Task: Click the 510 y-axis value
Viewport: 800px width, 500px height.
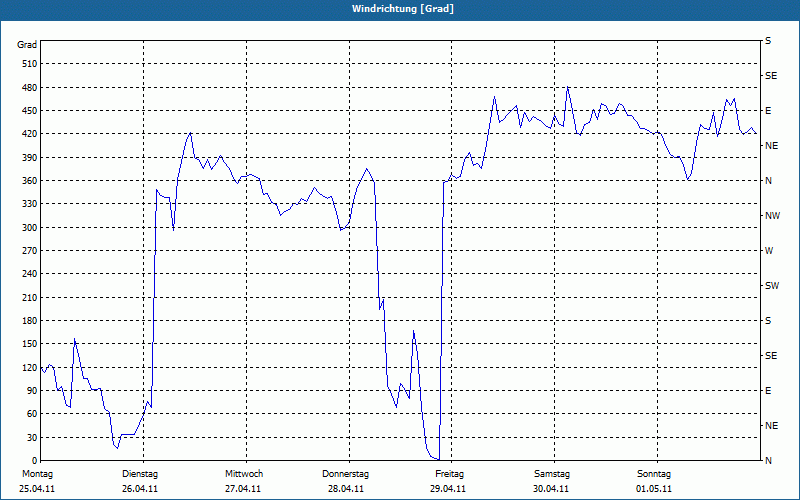Action: pos(30,64)
